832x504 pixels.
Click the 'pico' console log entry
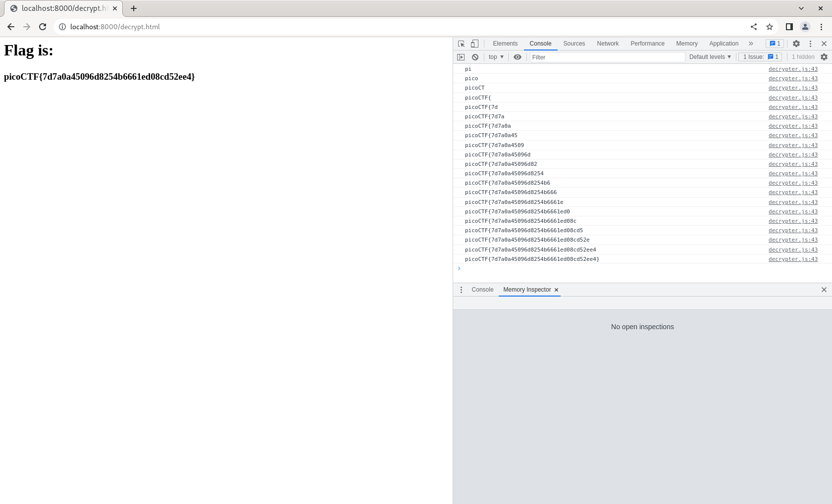pyautogui.click(x=471, y=79)
